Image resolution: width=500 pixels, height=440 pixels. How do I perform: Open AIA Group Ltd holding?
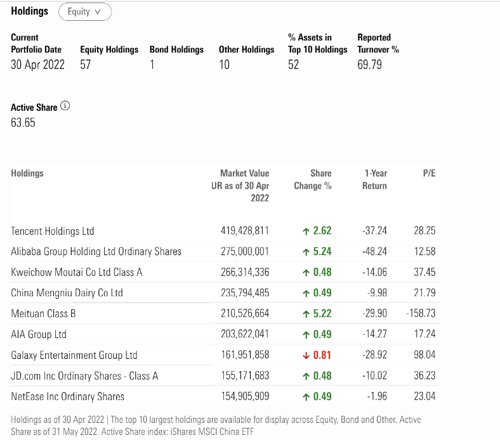click(39, 334)
